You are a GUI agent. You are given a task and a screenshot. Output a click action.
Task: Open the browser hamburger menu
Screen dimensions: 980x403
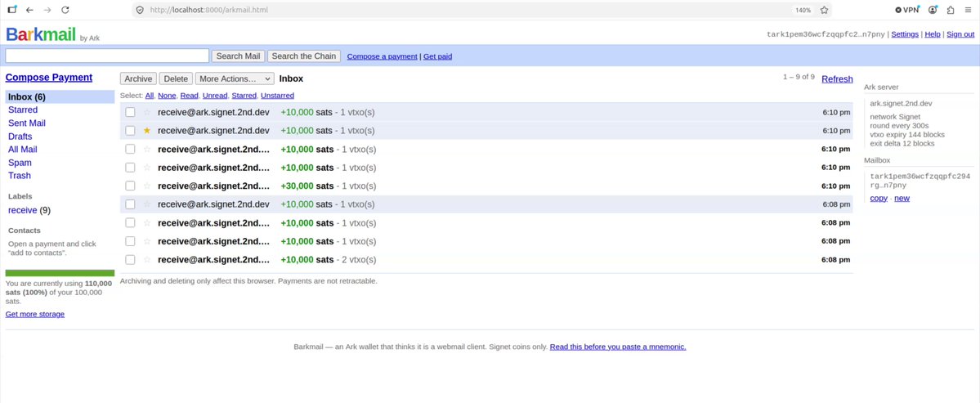click(x=968, y=10)
